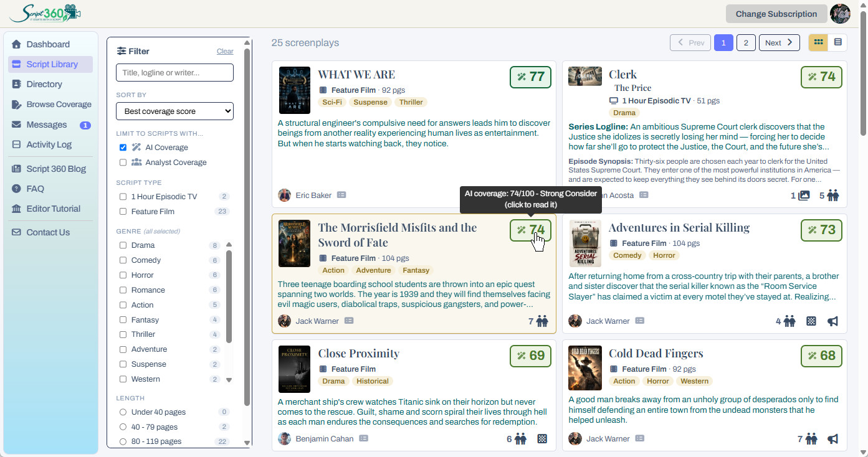Click the Sci-Fi tag on WHAT WE ARE
868x457 pixels.
pos(332,102)
